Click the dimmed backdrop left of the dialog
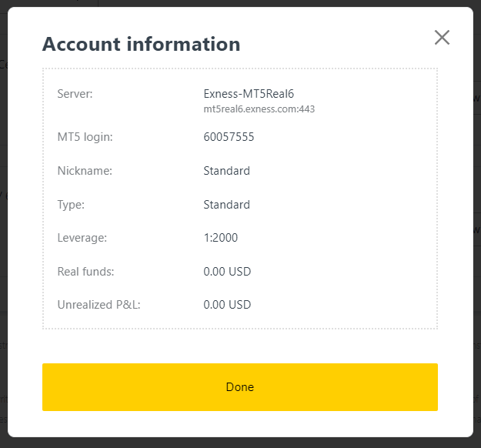The width and height of the screenshot is (481, 448). point(3,231)
